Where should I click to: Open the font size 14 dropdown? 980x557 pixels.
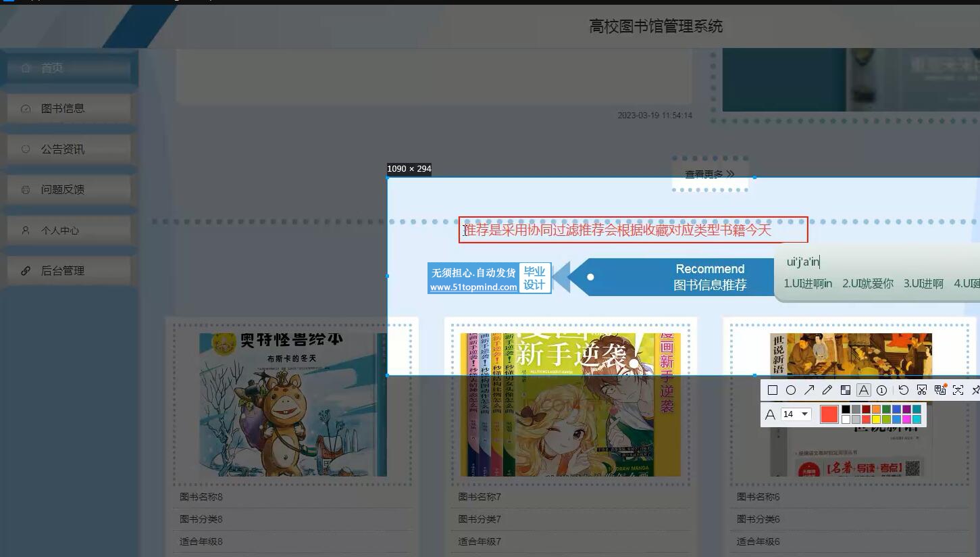click(x=796, y=414)
